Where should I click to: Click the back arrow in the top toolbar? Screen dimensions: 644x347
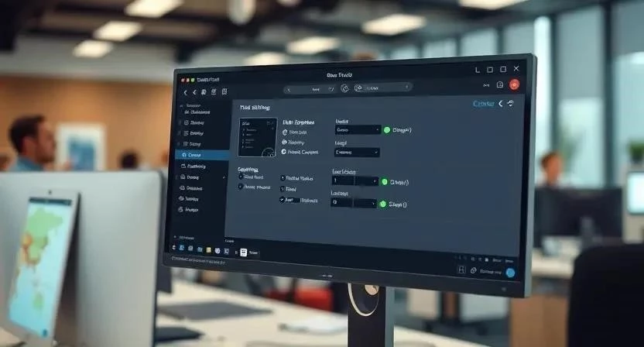point(185,92)
